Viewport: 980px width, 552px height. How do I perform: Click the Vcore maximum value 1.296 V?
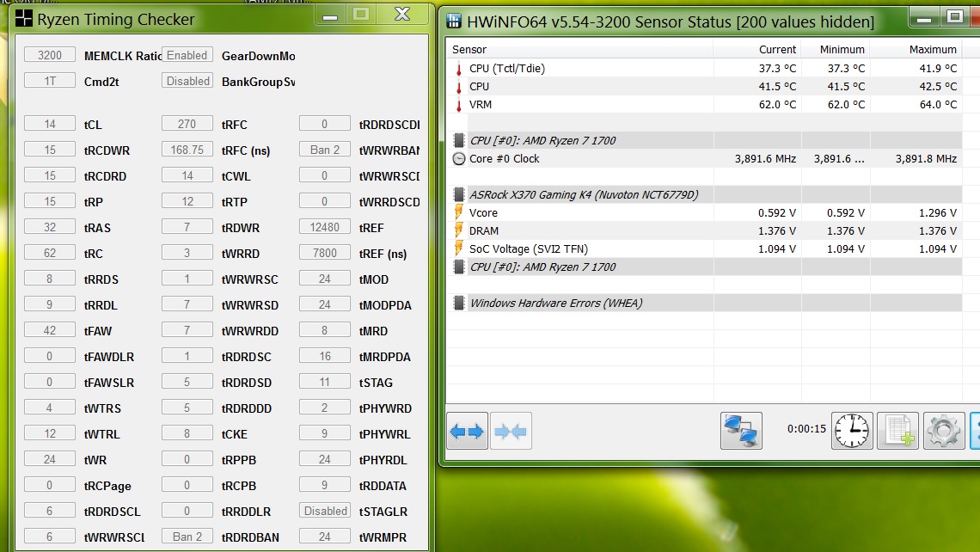tap(938, 212)
